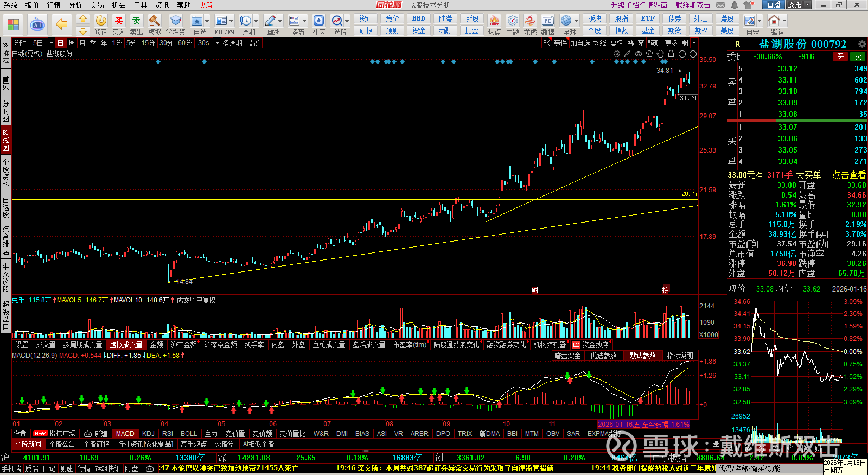Open the 画线 drawing dropdown arrow

pyautogui.click(x=280, y=21)
